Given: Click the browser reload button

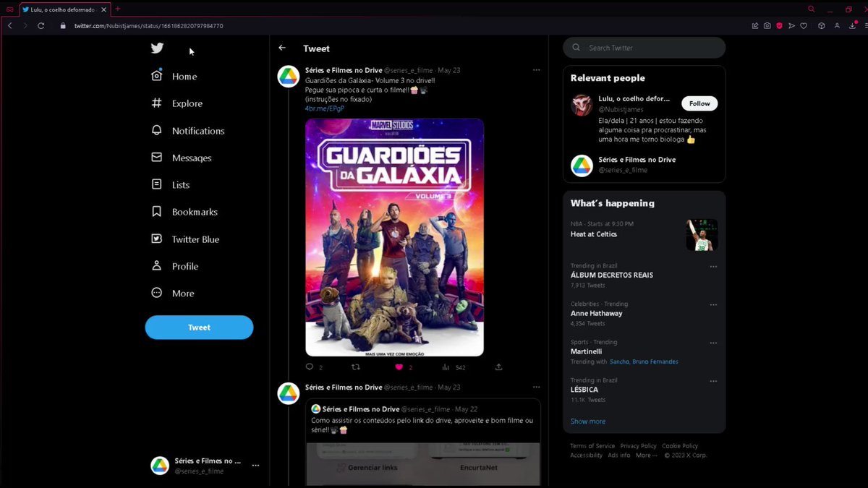Looking at the screenshot, I should (41, 25).
